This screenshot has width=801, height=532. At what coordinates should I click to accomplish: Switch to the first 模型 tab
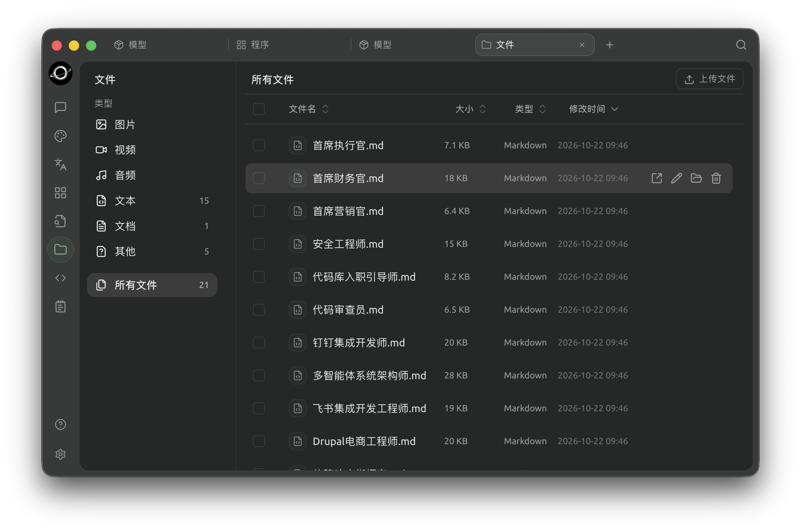pyautogui.click(x=167, y=45)
